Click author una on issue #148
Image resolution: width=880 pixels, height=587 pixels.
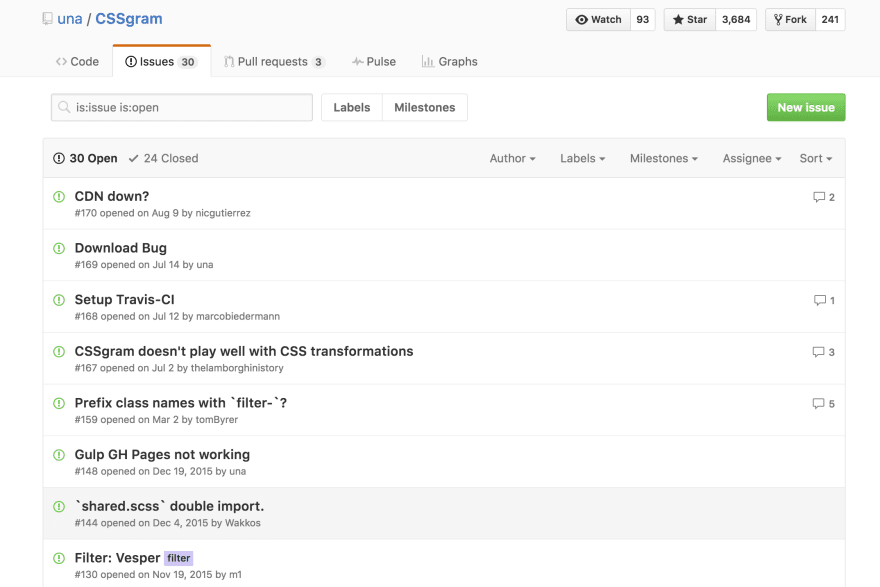237,471
